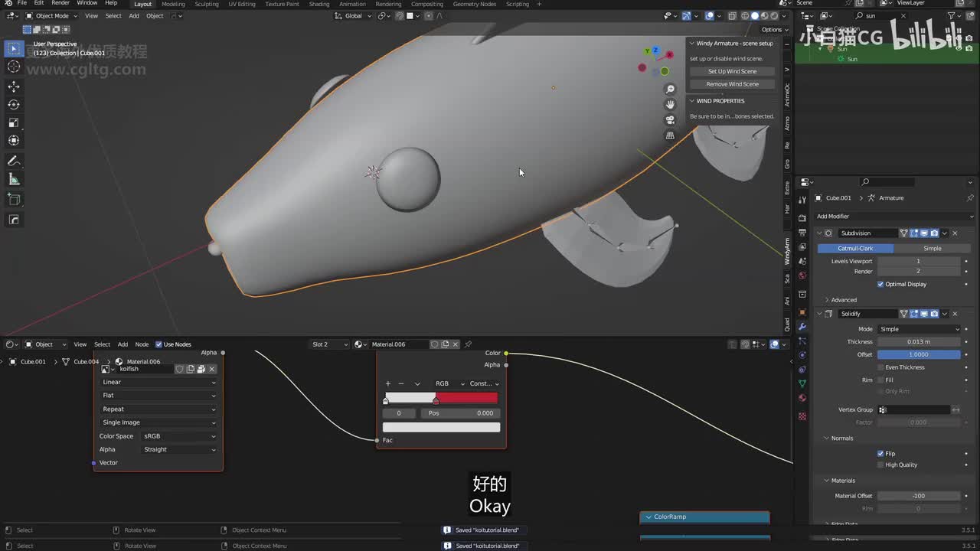
Task: Open the Material properties tab icon
Action: click(802, 399)
